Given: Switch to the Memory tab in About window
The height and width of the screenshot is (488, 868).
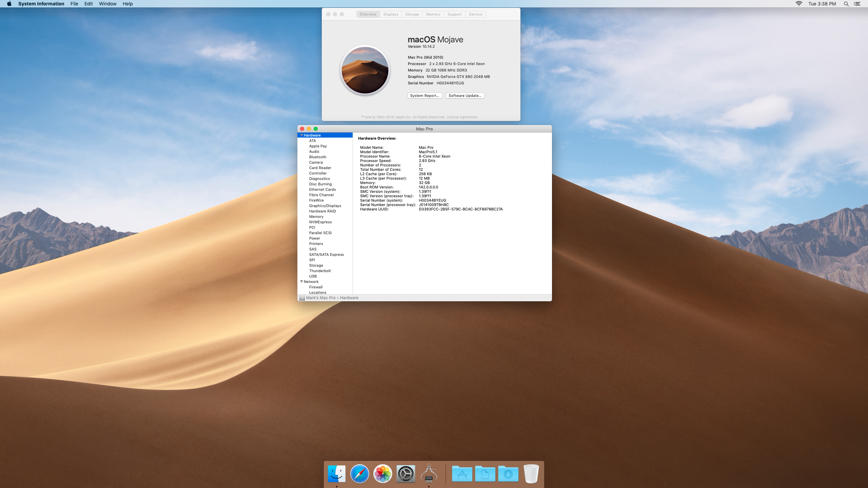Looking at the screenshot, I should pyautogui.click(x=433, y=14).
